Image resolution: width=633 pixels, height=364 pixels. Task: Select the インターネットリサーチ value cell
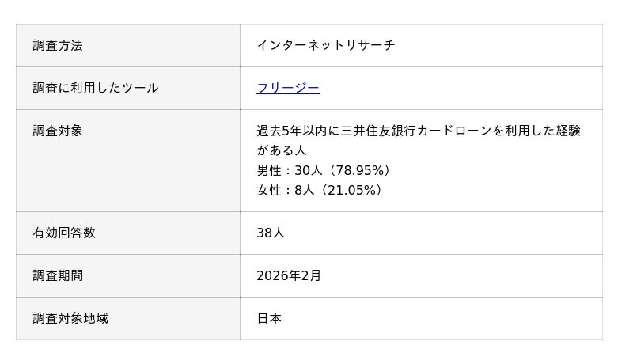[325, 45]
